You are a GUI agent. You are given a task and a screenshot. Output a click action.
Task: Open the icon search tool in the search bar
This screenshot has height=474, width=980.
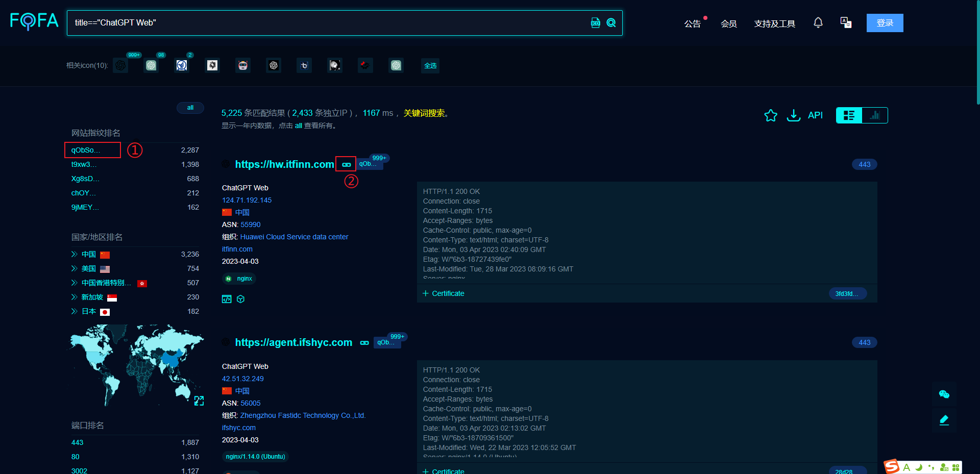(x=596, y=23)
